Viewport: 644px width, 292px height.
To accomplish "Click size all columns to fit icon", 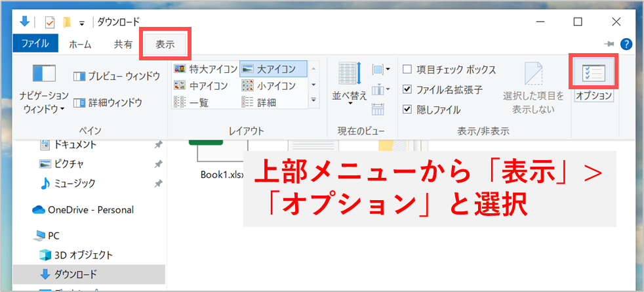I will coord(378,109).
